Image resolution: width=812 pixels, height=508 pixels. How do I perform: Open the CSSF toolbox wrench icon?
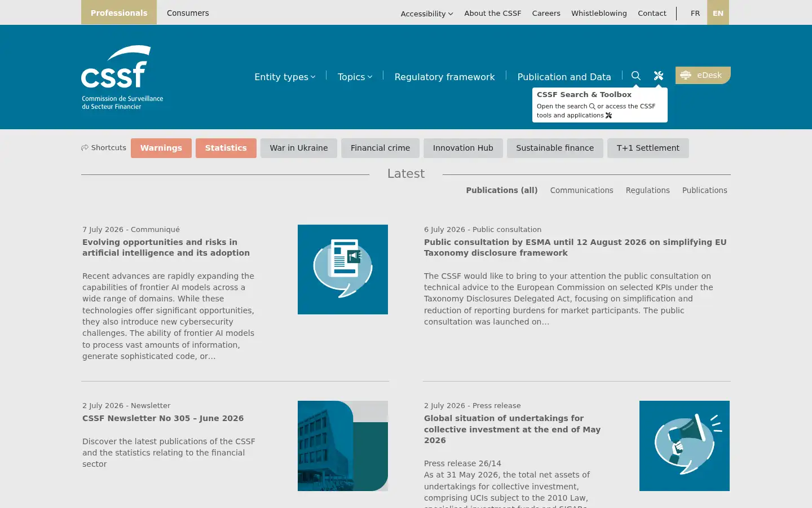tap(659, 76)
